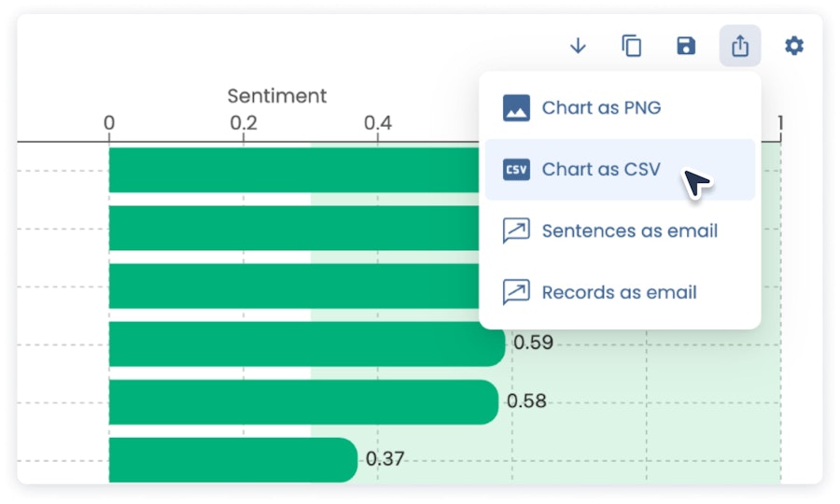
Task: Click the 0.59 sentiment bar
Action: (x=307, y=343)
